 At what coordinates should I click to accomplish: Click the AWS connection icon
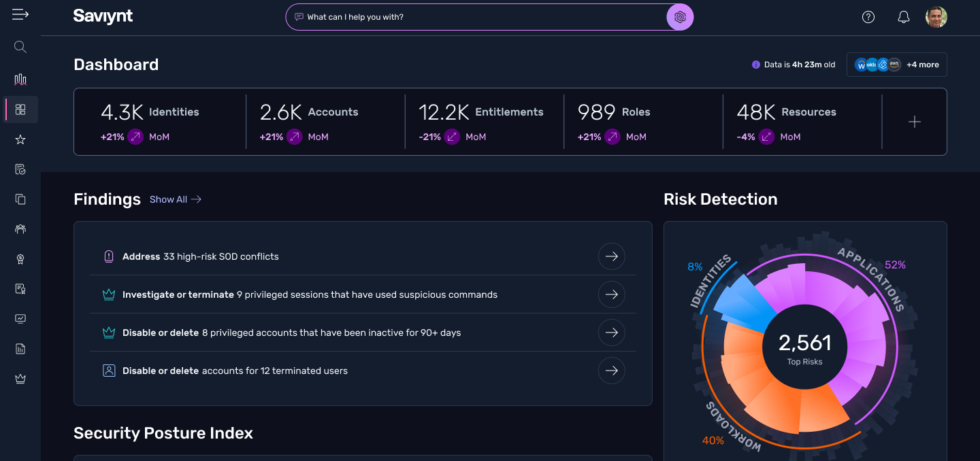(894, 65)
